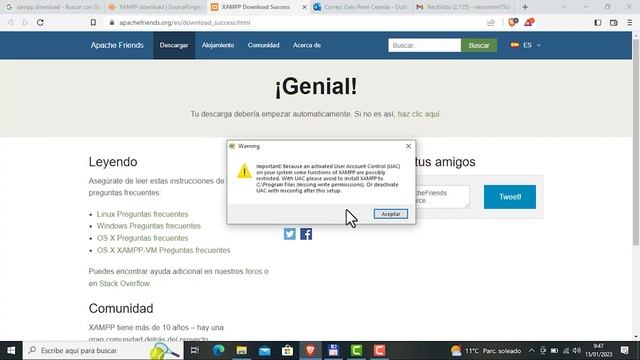
Task: Open a new browser tab with plus
Action: pyautogui.click(x=525, y=7)
